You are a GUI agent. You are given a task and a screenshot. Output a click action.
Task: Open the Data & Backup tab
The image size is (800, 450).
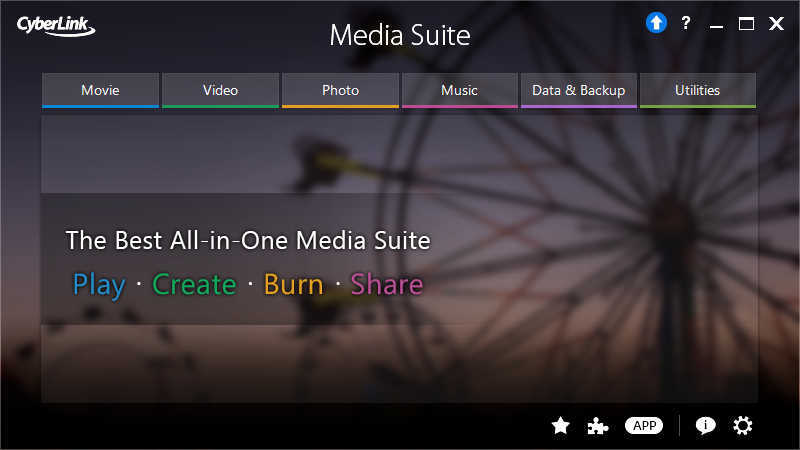579,90
